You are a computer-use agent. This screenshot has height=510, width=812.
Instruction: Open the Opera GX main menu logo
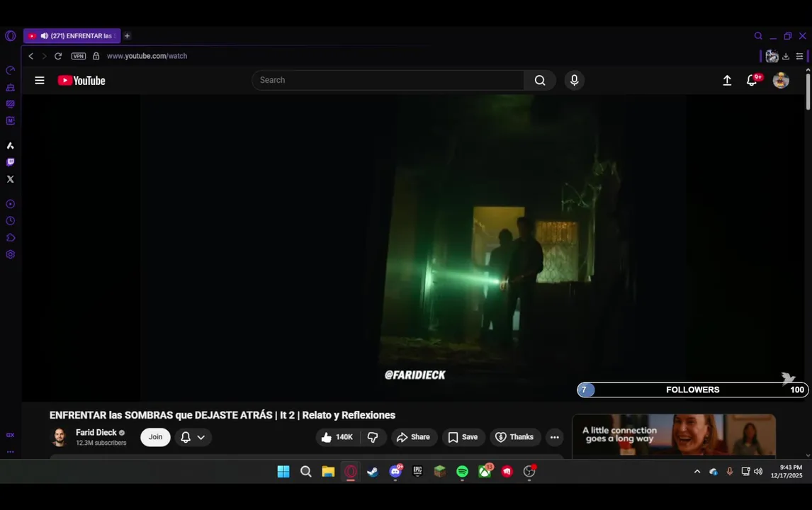point(11,35)
